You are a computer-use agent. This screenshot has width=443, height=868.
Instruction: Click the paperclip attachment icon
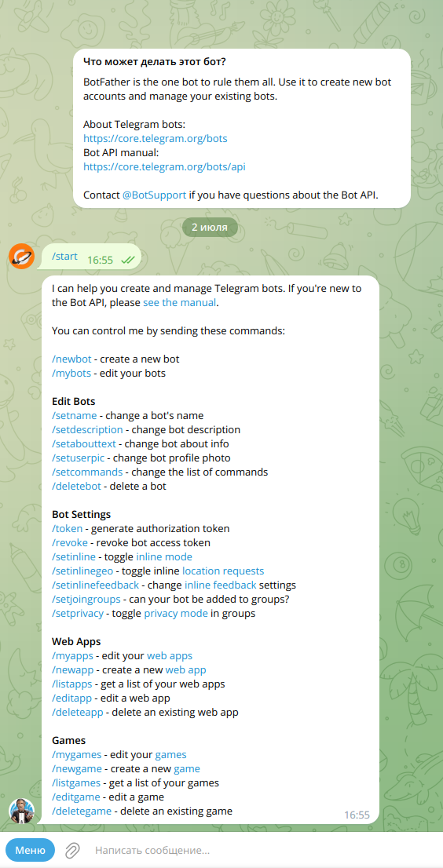(72, 850)
